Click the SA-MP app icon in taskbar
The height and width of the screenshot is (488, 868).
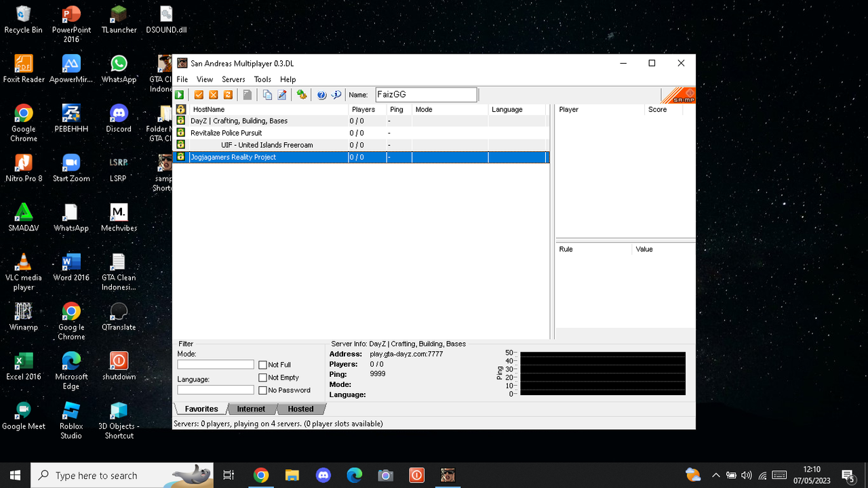coord(448,476)
